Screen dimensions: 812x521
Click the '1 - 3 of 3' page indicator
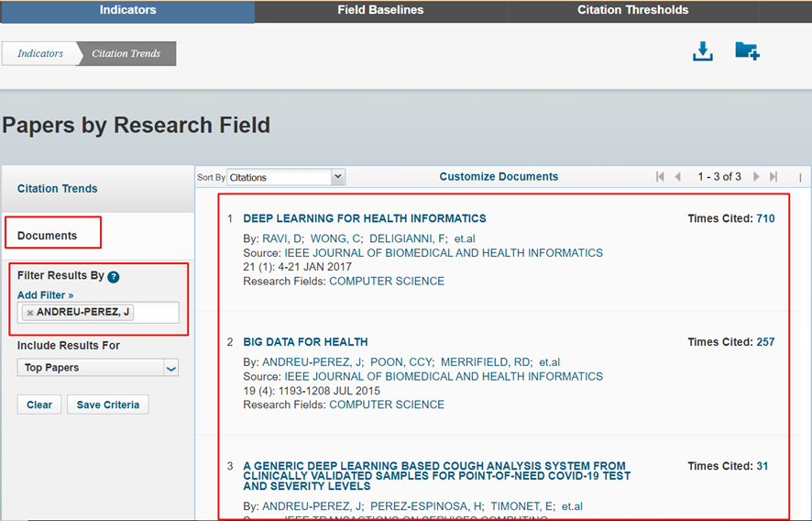tap(719, 177)
